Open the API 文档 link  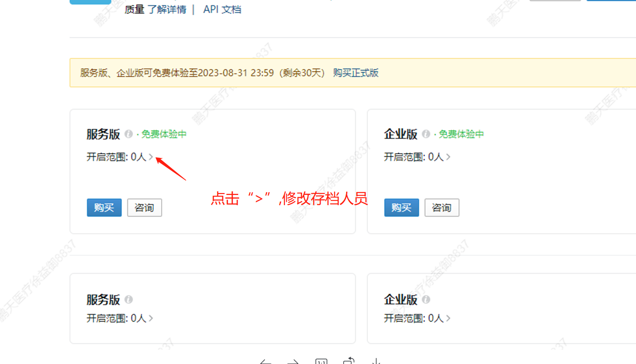click(222, 9)
